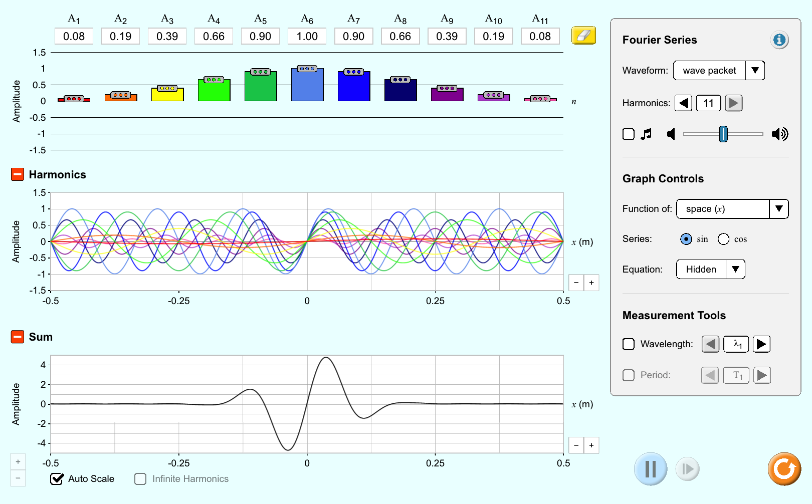Edit the A7 amplitude field
812x504 pixels.
tap(353, 37)
